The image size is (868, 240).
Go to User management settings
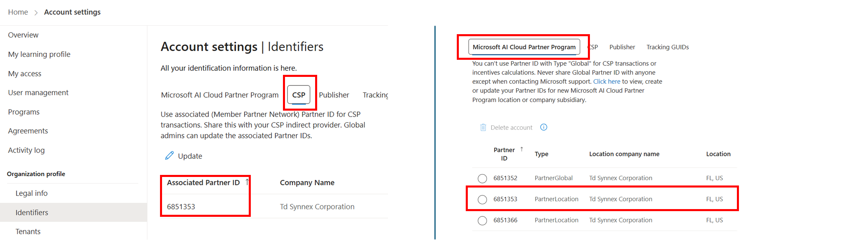38,92
